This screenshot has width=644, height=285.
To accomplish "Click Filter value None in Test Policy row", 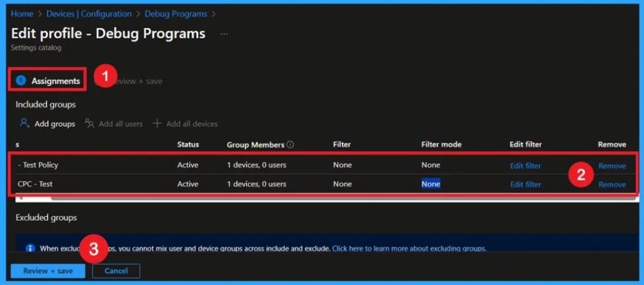I will pos(343,165).
